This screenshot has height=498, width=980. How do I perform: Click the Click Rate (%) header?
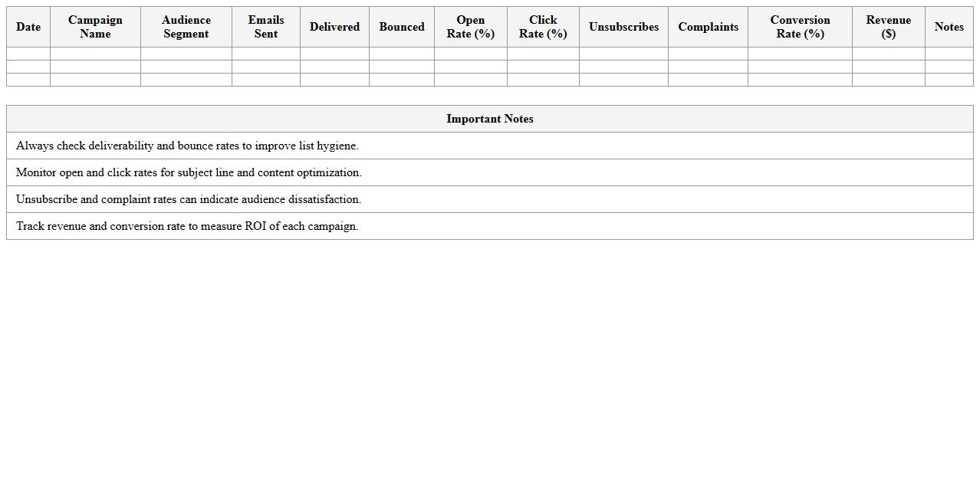point(543,27)
